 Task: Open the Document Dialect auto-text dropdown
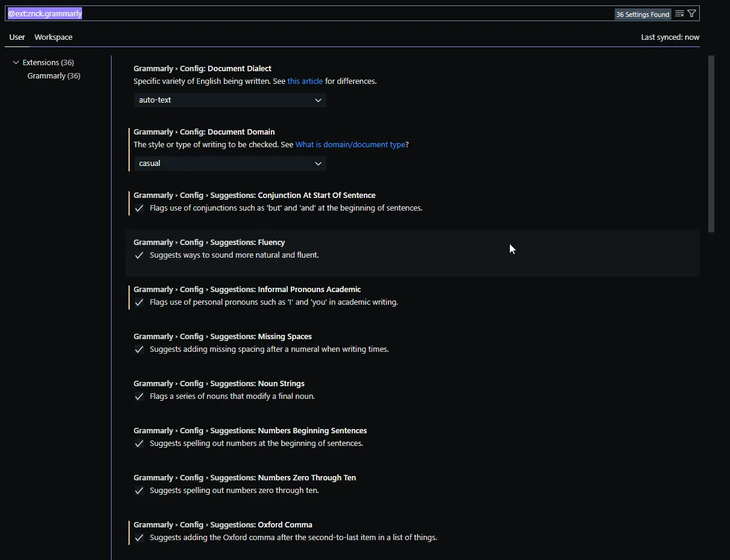pos(230,100)
